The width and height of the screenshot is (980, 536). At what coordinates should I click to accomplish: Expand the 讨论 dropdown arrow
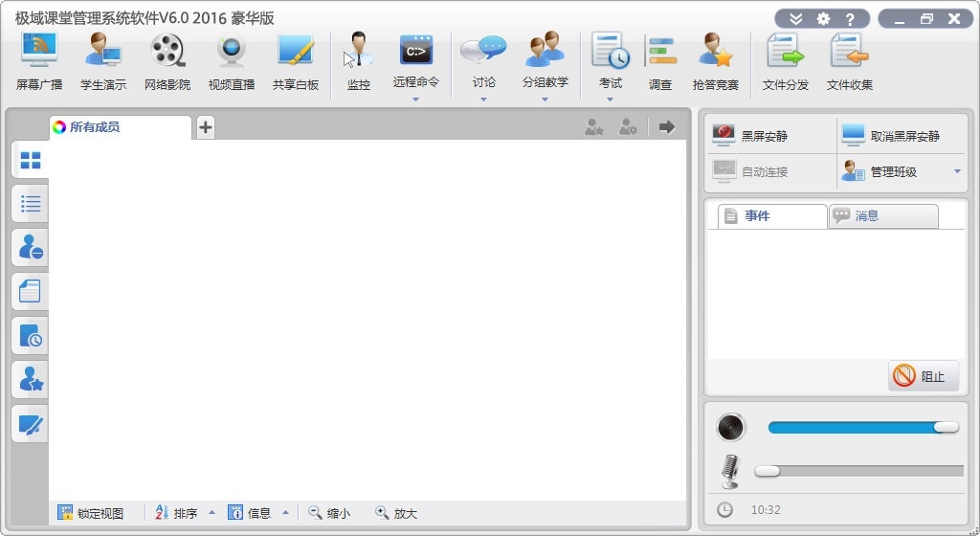point(483,99)
